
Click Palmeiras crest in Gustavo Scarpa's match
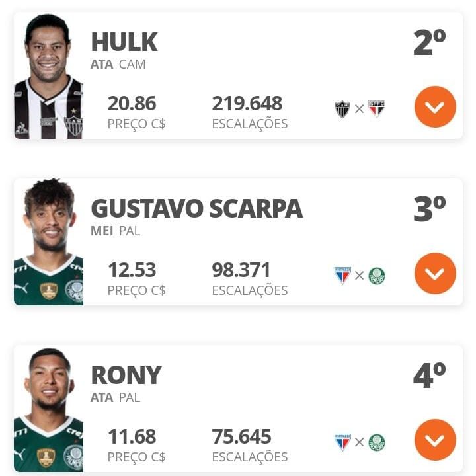[377, 276]
